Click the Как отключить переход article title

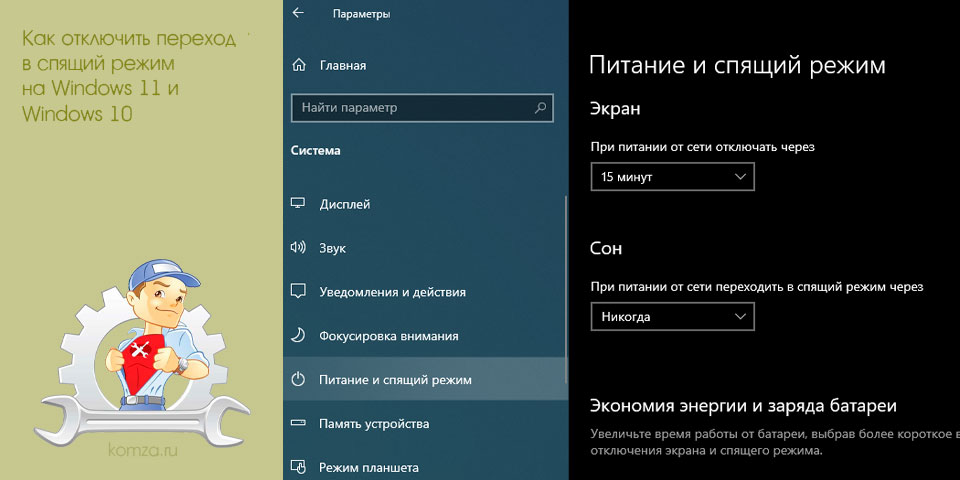[129, 77]
